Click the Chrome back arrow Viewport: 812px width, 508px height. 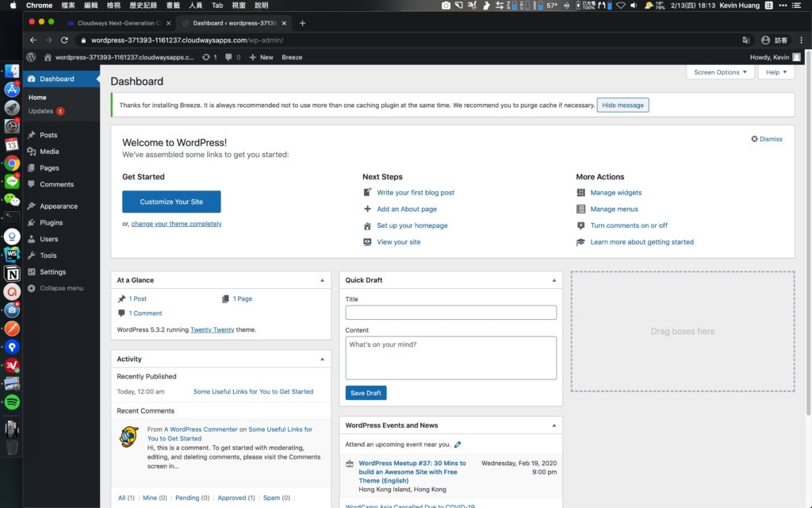pos(33,40)
